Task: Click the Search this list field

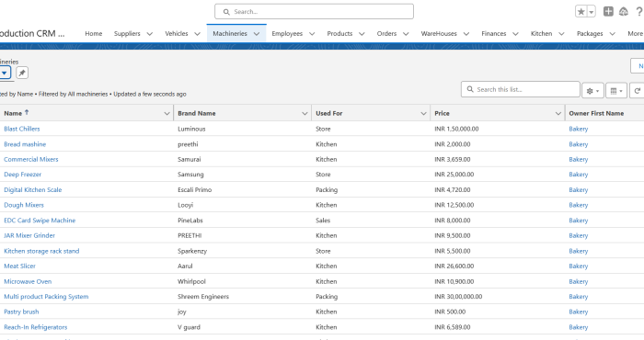Action: [521, 89]
